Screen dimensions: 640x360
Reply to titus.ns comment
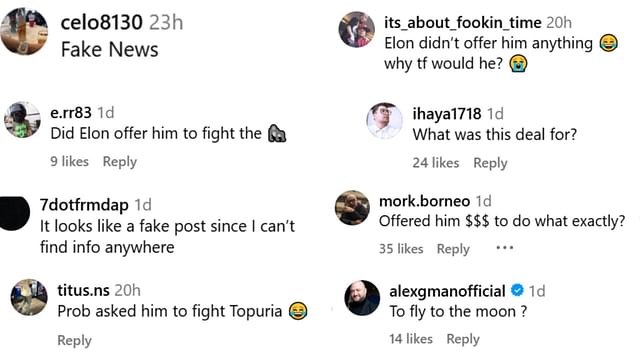(74, 340)
